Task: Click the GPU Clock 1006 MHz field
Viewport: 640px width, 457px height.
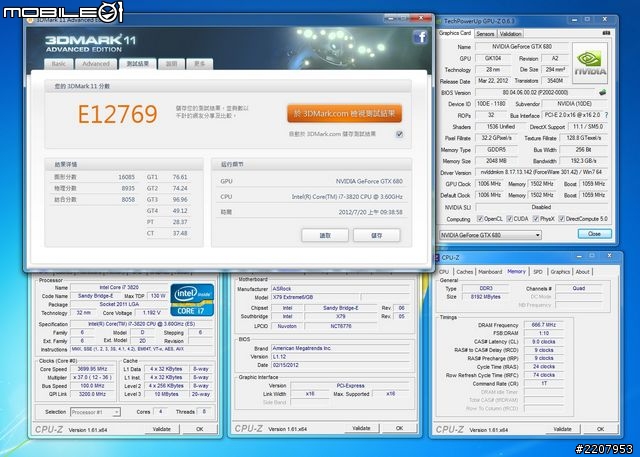Action: 489,184
